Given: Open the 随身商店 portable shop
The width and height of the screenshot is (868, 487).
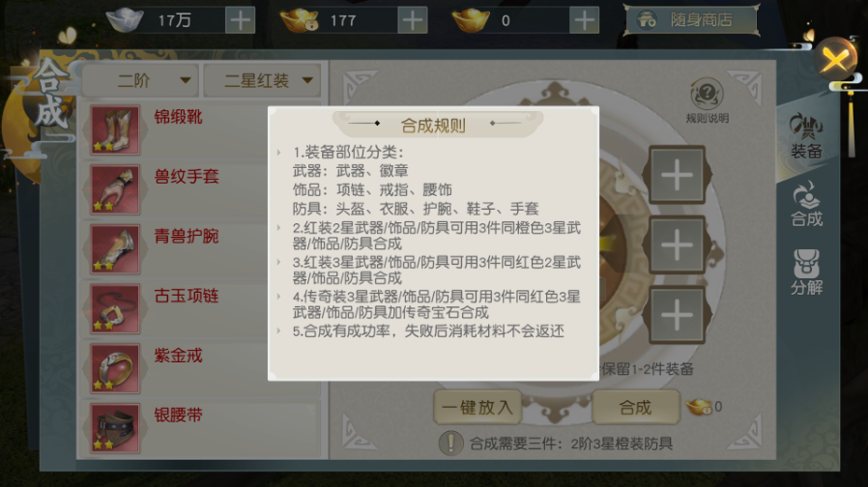Looking at the screenshot, I should pyautogui.click(x=691, y=20).
